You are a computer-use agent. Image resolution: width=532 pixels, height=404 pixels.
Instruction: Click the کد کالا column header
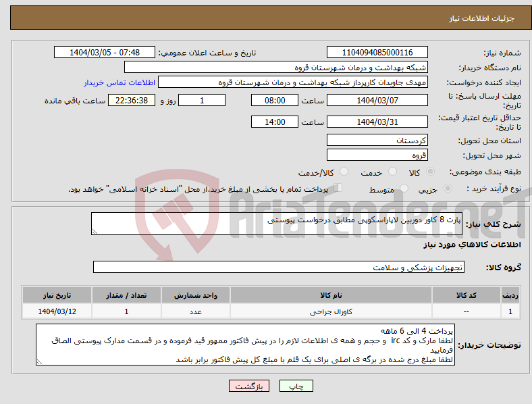pos(467,295)
